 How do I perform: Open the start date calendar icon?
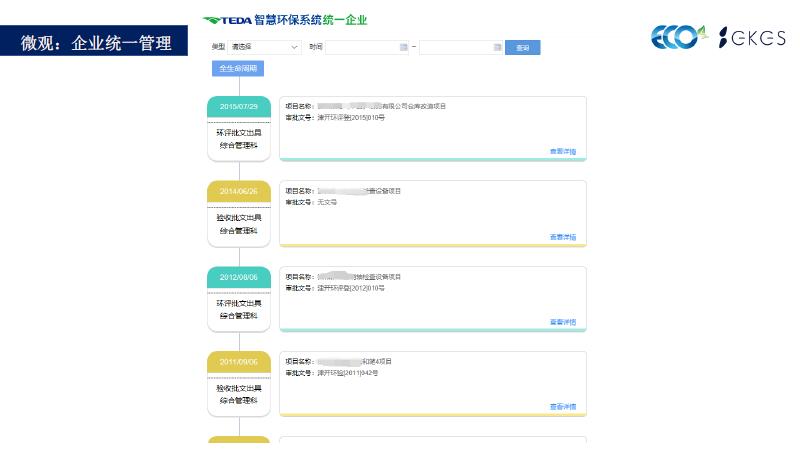pos(403,47)
